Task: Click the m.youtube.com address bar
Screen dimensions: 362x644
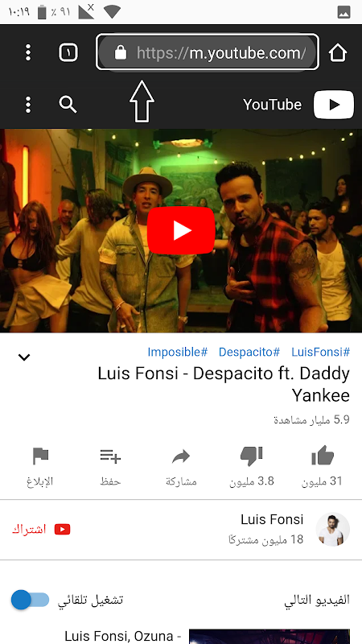Action: (x=208, y=52)
